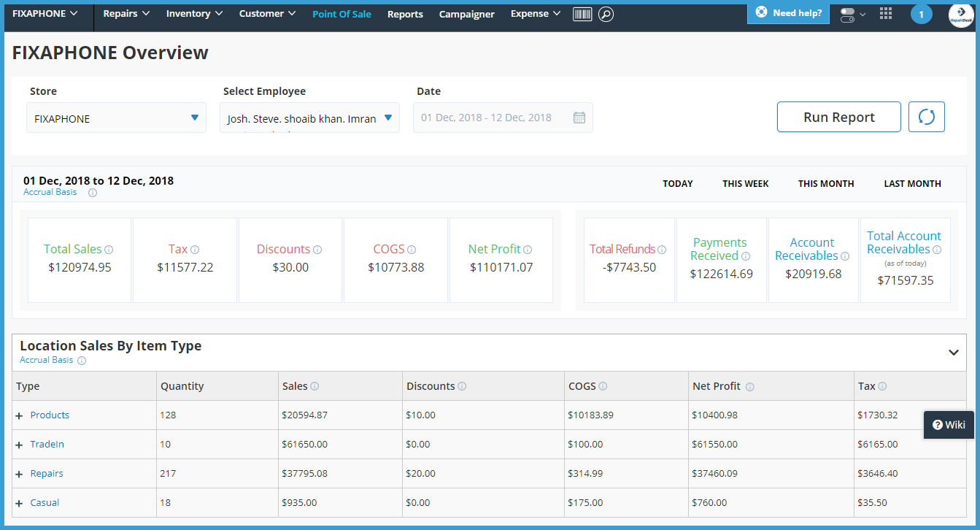Click info icon in Tax column header
This screenshot has height=530, width=980.
[882, 386]
